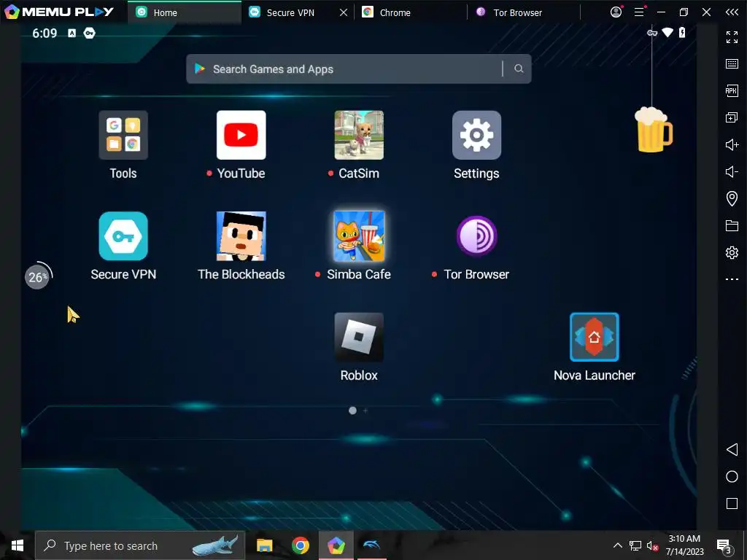Open the GPS location icon
This screenshot has height=560, width=747.
pos(732,198)
